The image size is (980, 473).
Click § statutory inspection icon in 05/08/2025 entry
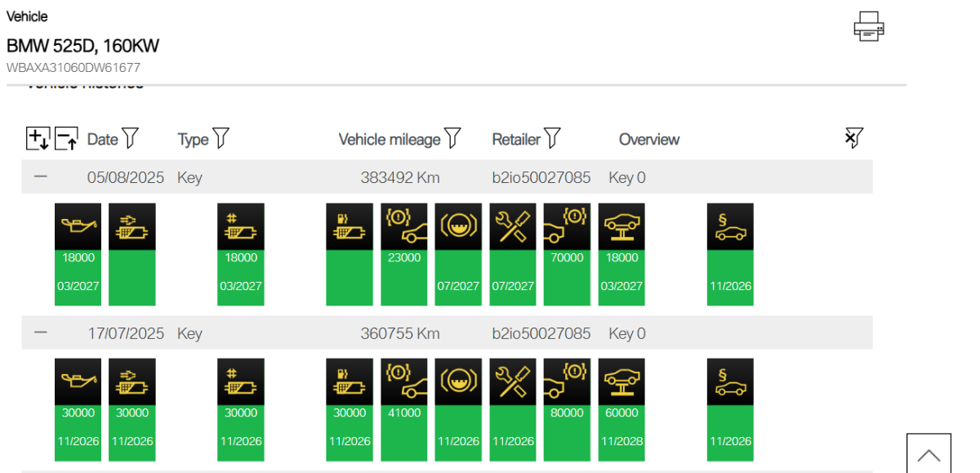click(730, 226)
